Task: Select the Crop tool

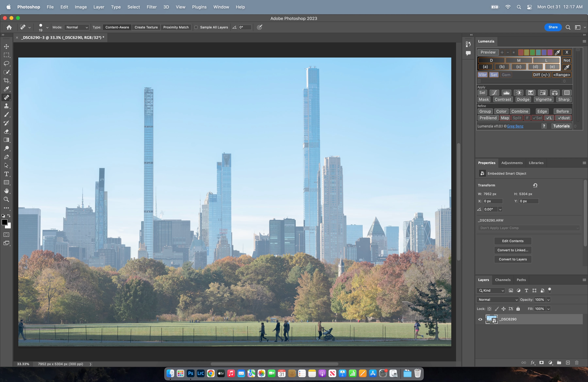Action: point(6,81)
